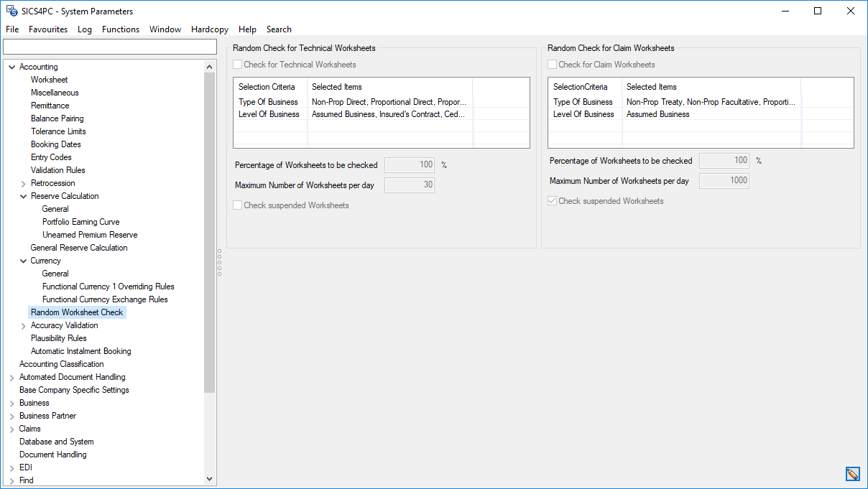Open the Hardcopy menu

pyautogui.click(x=209, y=29)
